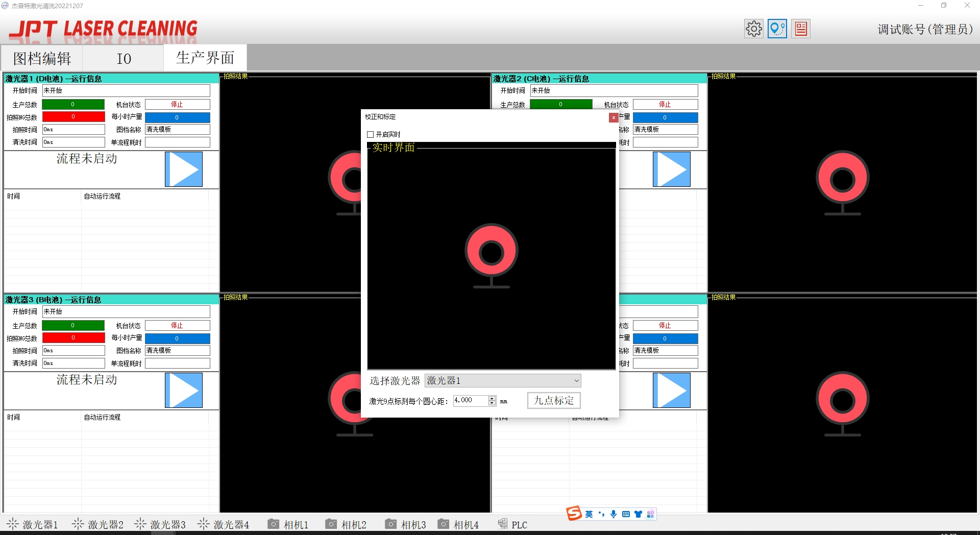The image size is (980, 535).
Task: Open the 选择激光器 dropdown
Action: [503, 380]
